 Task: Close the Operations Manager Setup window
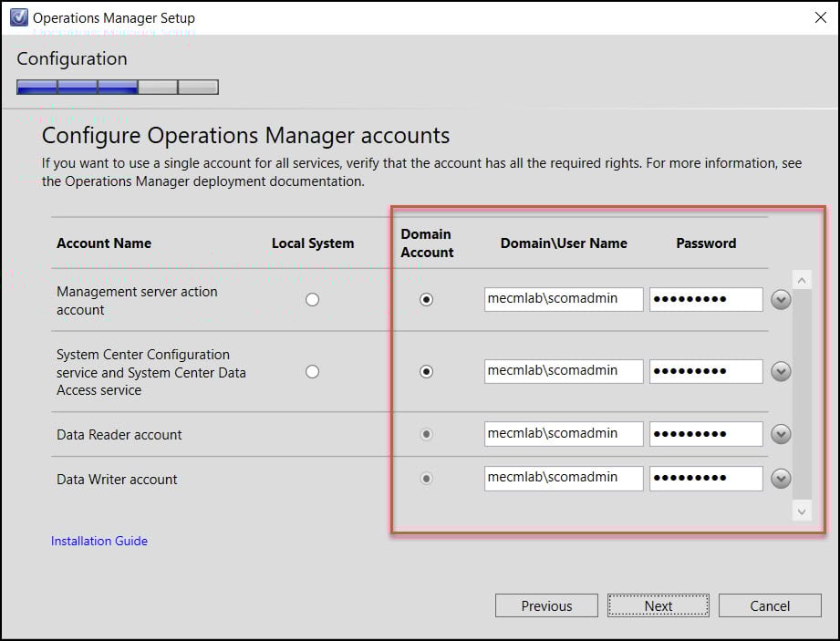(820, 17)
